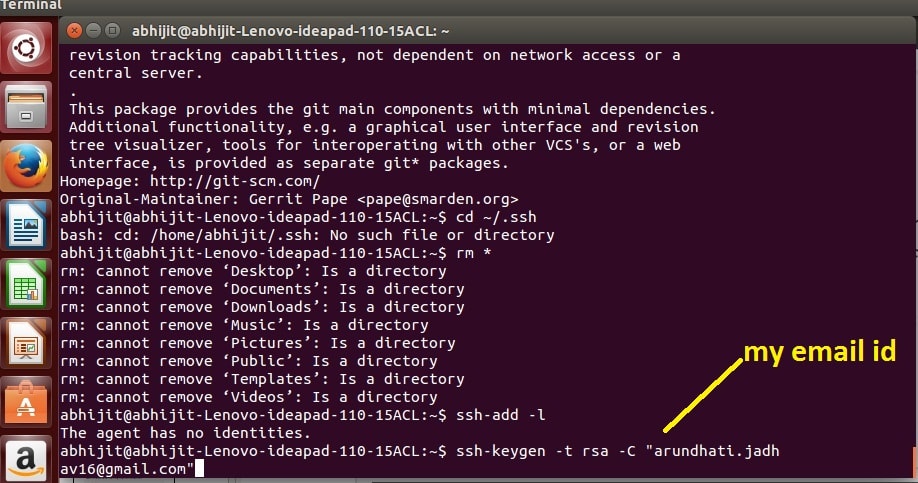Open the Ubuntu Software Center icon
This screenshot has height=483, width=918.
[26, 402]
